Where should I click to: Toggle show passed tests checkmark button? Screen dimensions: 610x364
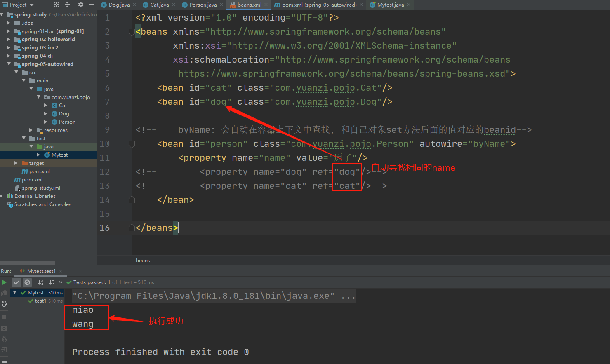pos(16,282)
